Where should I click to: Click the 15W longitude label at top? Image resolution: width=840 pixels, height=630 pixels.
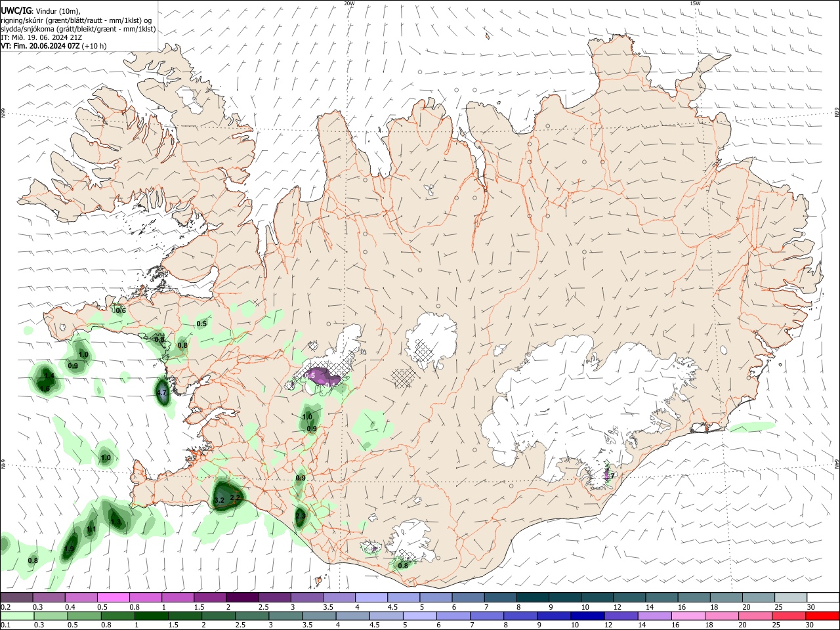[x=695, y=3]
